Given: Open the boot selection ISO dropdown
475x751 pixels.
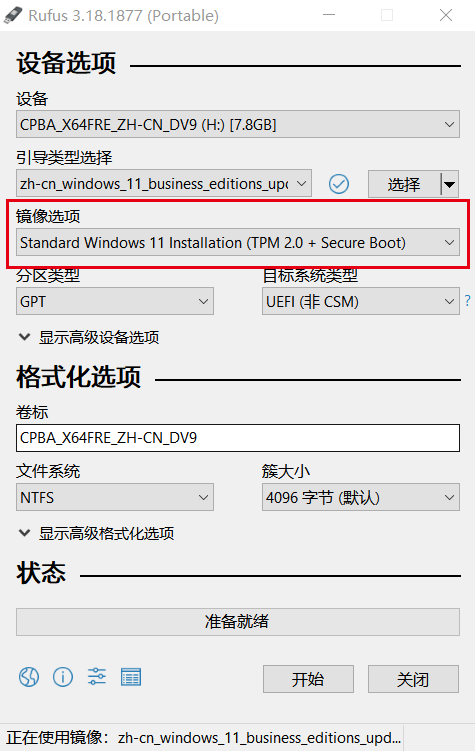Looking at the screenshot, I should pyautogui.click(x=164, y=183).
